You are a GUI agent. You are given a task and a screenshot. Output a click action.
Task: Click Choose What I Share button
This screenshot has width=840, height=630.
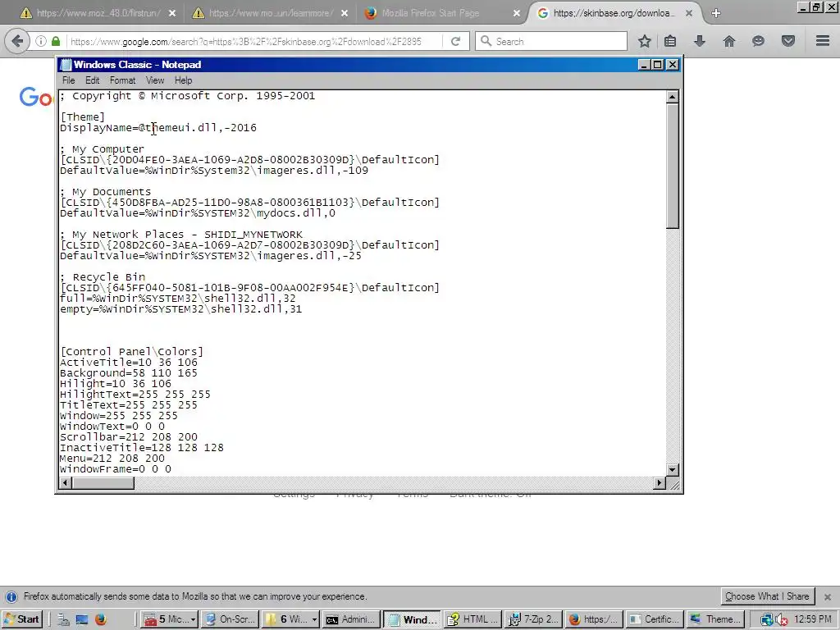[767, 596]
